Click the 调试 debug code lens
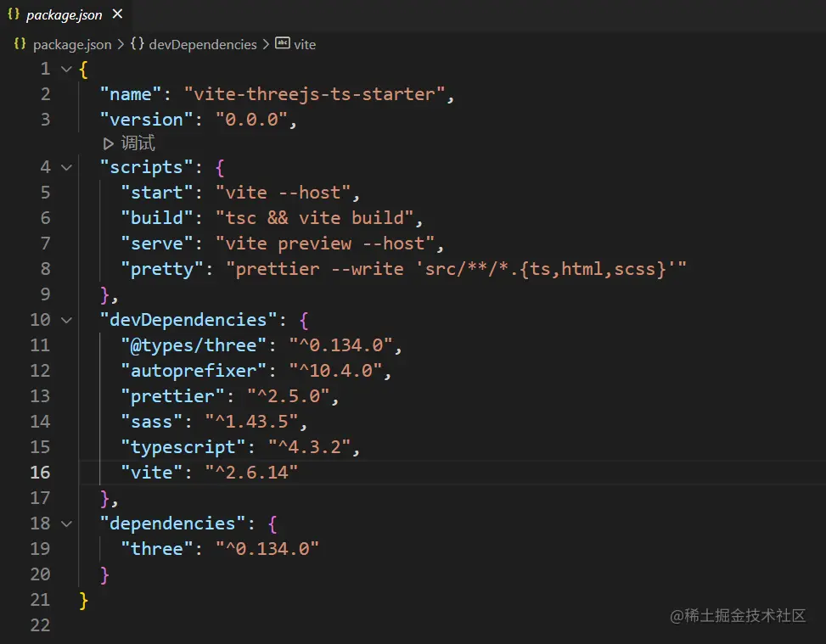Image resolution: width=826 pixels, height=644 pixels. point(138,143)
